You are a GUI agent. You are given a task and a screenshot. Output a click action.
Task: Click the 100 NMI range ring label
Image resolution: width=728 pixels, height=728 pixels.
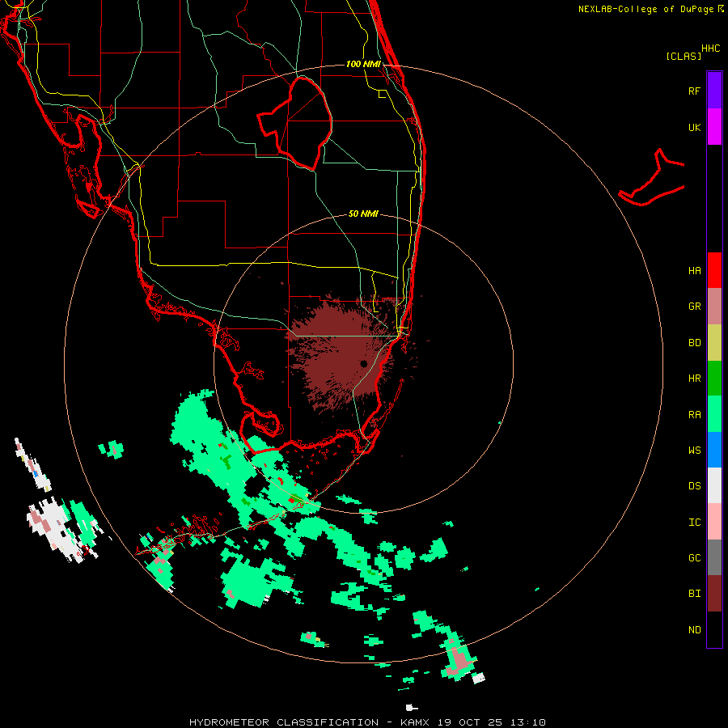coord(363,64)
